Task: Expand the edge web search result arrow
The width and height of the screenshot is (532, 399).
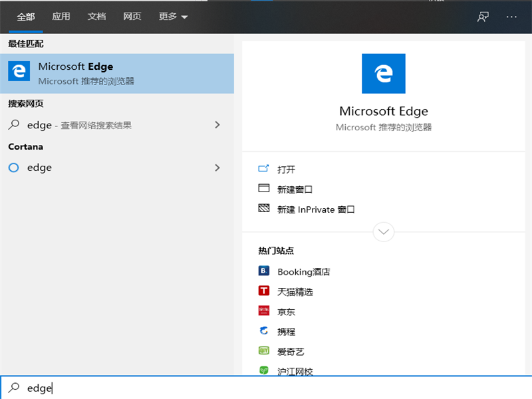Action: pyautogui.click(x=217, y=124)
